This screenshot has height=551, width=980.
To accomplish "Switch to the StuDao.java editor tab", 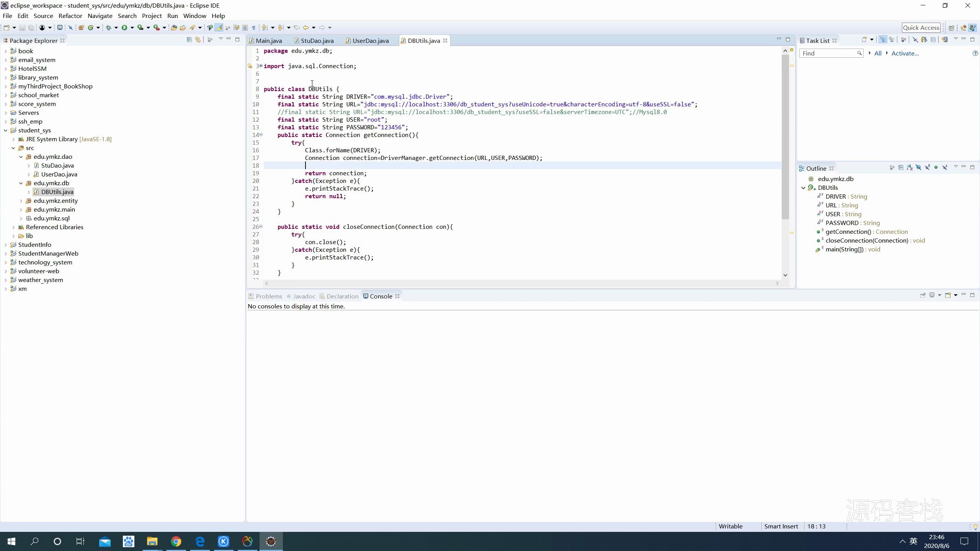I will [x=317, y=41].
